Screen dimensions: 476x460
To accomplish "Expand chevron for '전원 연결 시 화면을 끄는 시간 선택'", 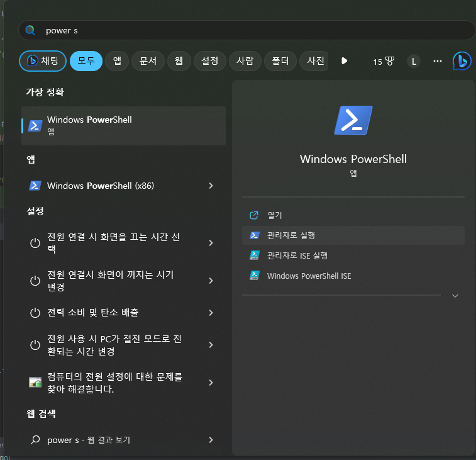I will click(x=211, y=243).
